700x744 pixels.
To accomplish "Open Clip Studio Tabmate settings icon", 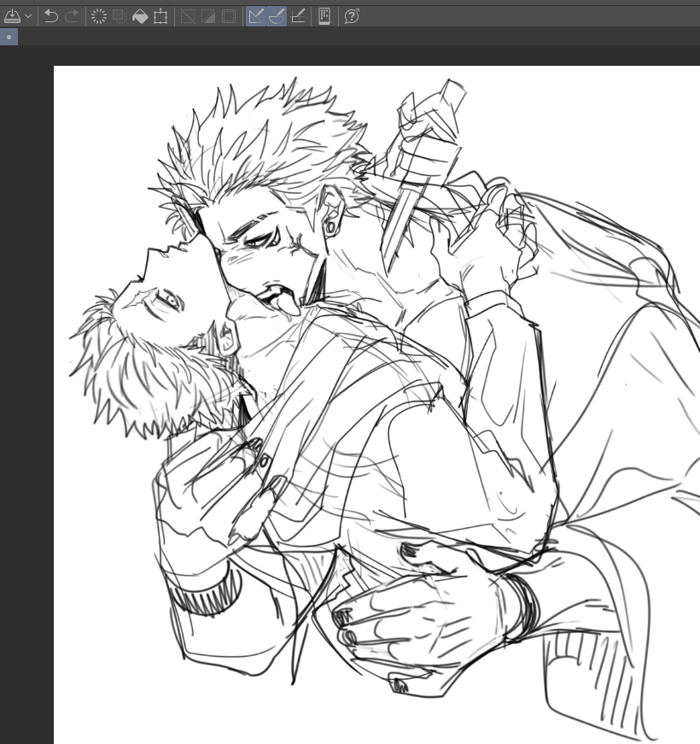I will click(324, 16).
